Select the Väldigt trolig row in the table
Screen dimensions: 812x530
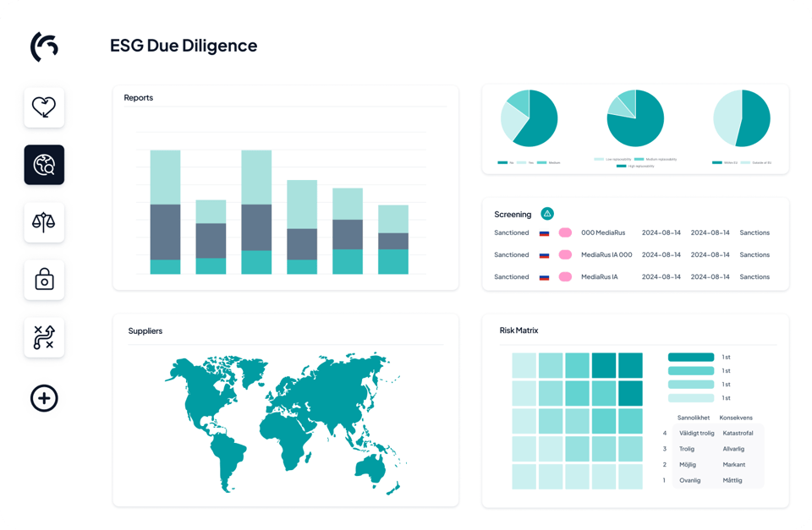pos(696,433)
